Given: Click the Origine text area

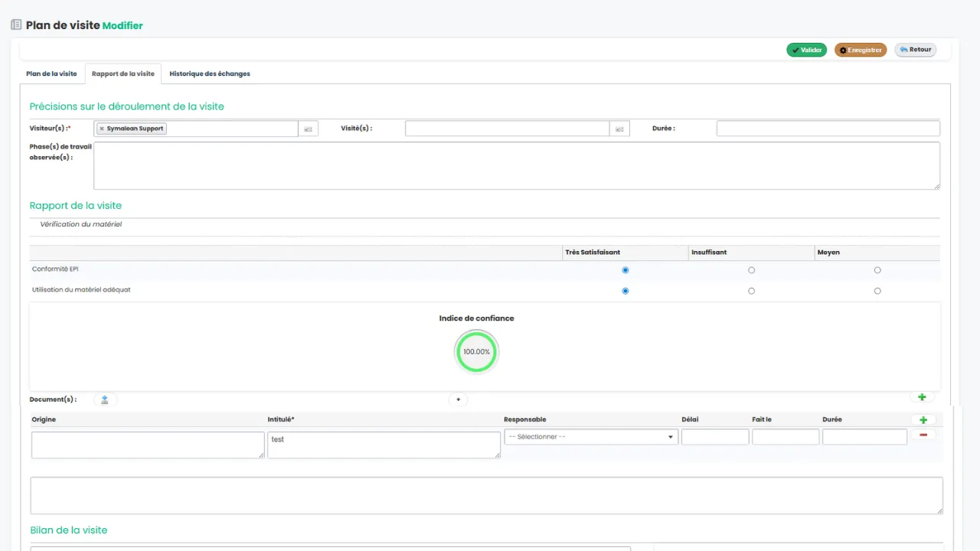Looking at the screenshot, I should [x=148, y=445].
